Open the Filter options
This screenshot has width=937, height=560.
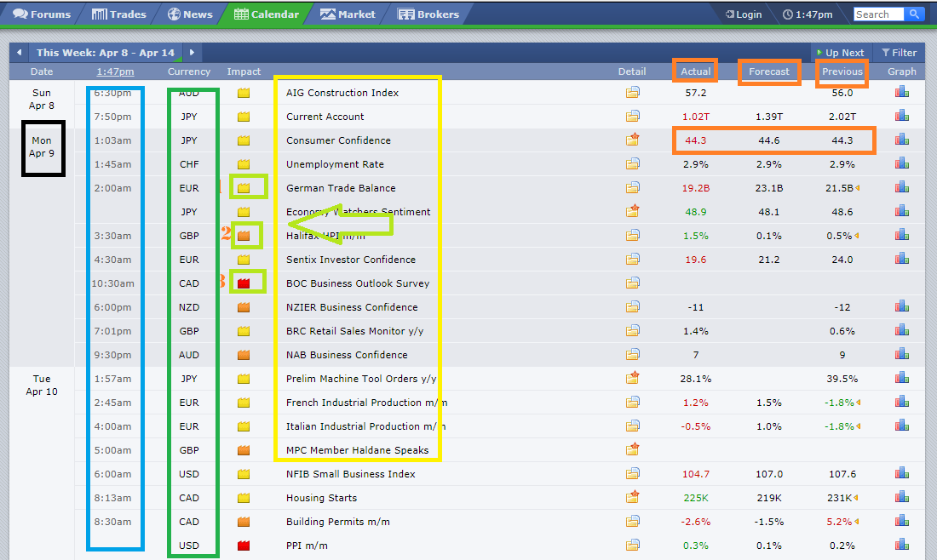pyautogui.click(x=899, y=53)
